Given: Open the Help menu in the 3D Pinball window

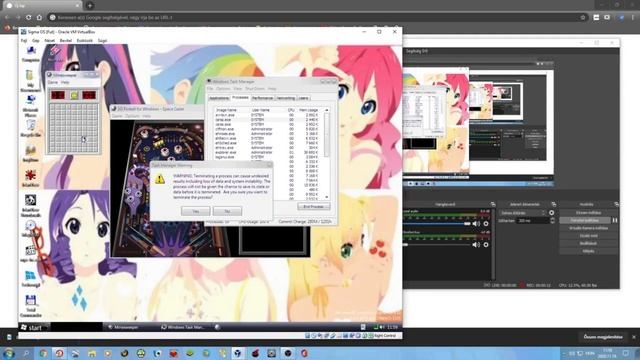Looking at the screenshot, I should [x=147, y=116].
